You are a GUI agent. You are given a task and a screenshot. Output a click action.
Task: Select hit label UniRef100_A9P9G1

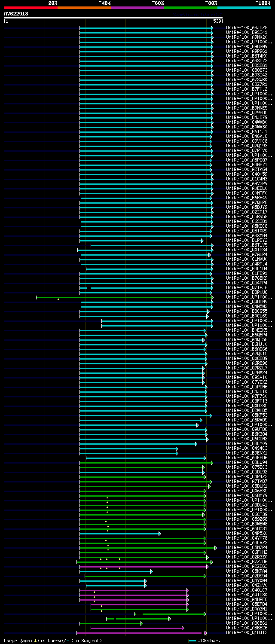coord(247,51)
